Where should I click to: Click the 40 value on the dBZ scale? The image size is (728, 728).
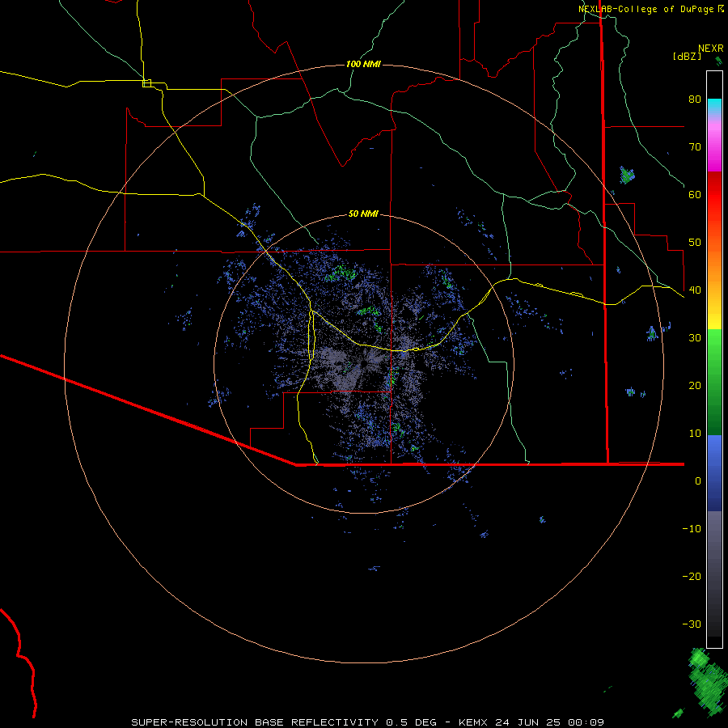pos(695,290)
